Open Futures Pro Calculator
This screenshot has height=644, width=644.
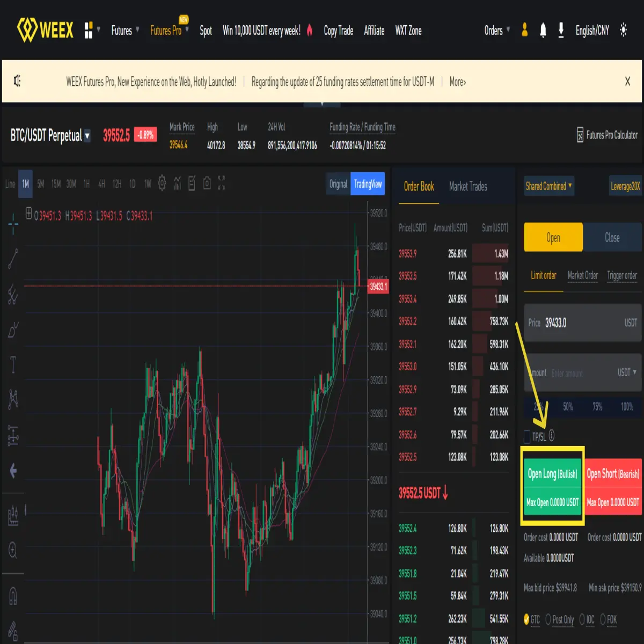point(607,135)
